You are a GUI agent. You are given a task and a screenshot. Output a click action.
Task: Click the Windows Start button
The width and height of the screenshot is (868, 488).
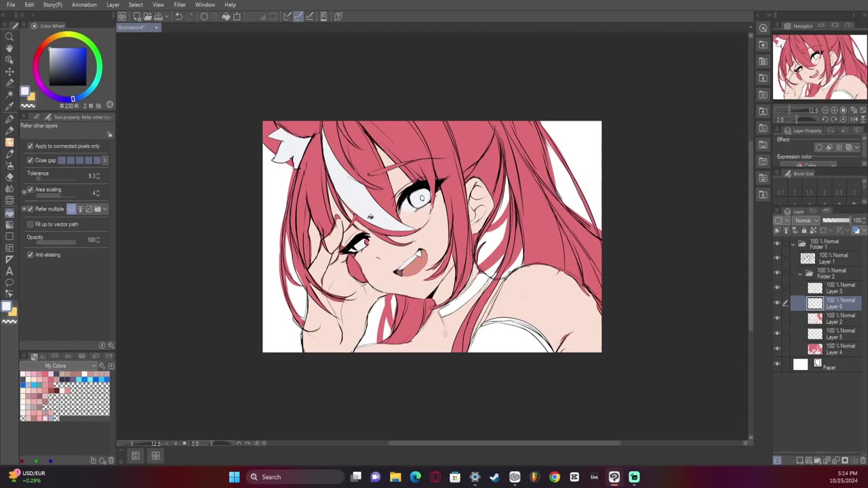point(234,476)
